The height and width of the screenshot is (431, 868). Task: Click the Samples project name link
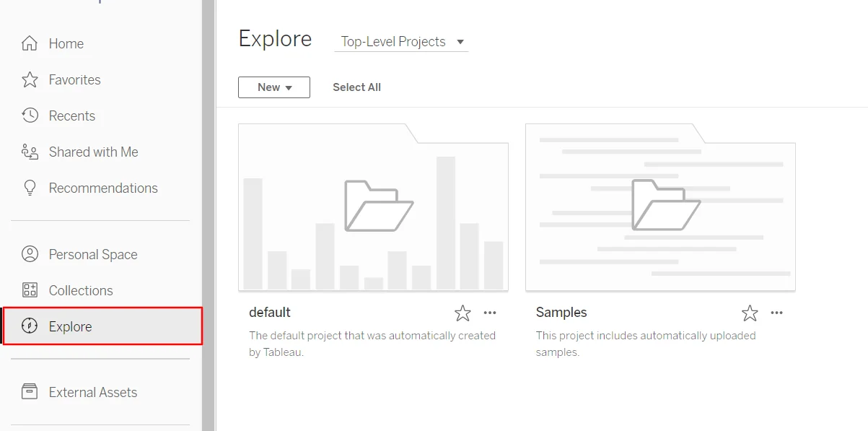(561, 313)
